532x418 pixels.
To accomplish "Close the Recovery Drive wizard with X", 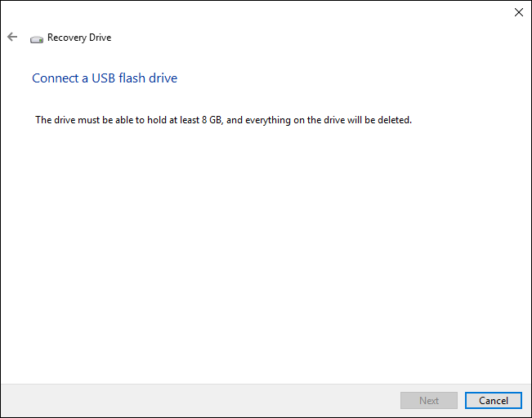I will click(x=518, y=12).
